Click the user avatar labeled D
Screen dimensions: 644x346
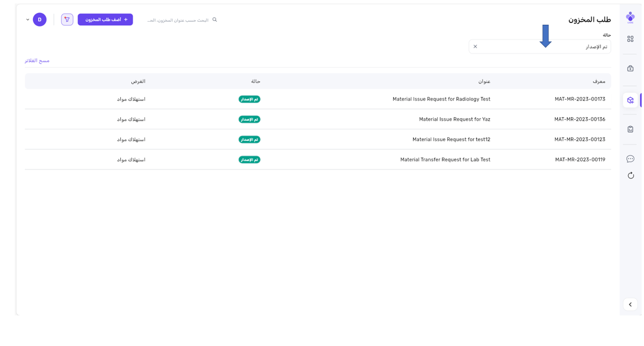point(39,20)
